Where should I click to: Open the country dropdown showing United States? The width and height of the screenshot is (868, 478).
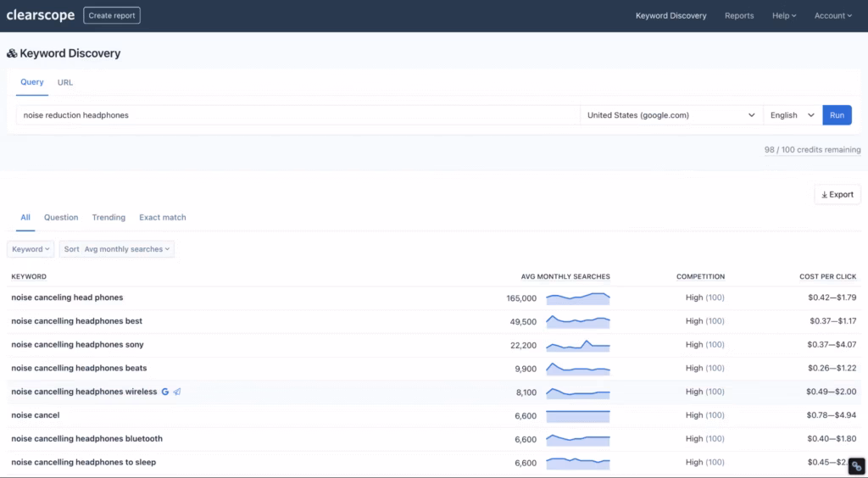[670, 115]
